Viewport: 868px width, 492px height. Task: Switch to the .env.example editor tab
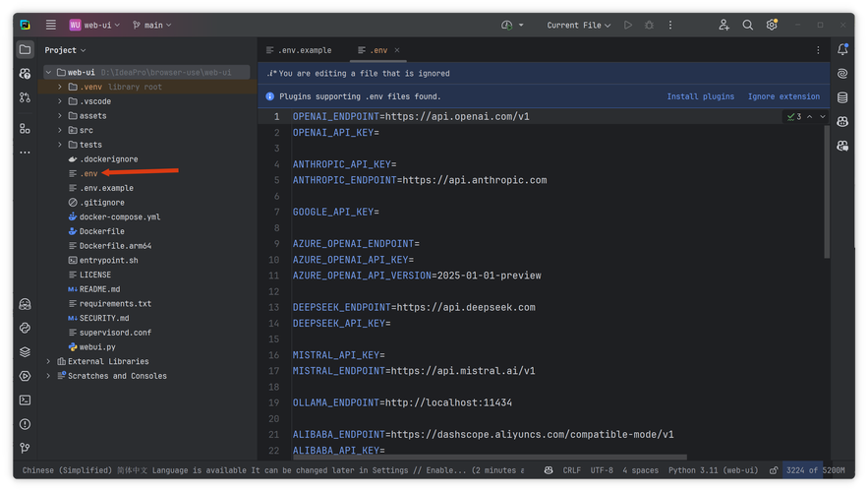[299, 50]
